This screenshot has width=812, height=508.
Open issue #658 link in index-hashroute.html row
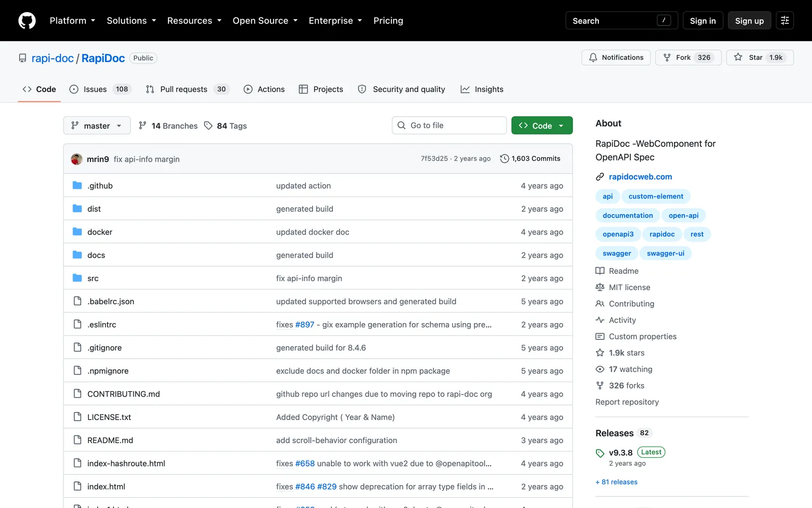click(305, 463)
